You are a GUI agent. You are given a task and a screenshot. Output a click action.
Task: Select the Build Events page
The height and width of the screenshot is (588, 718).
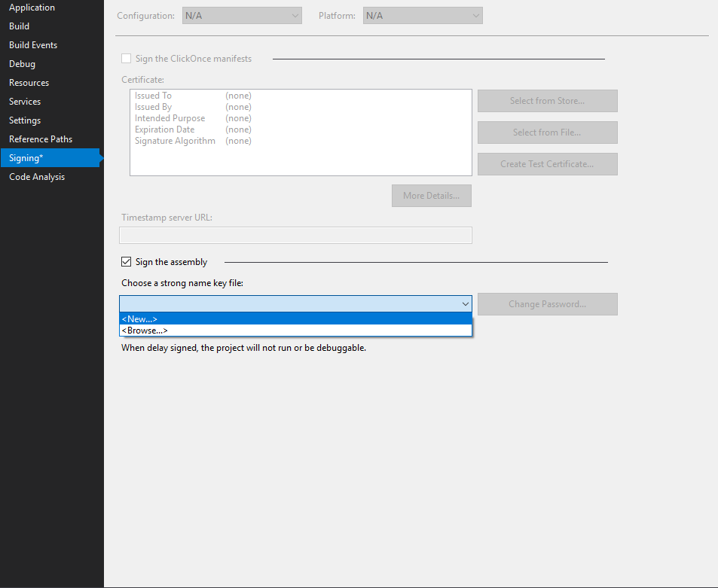(x=33, y=44)
